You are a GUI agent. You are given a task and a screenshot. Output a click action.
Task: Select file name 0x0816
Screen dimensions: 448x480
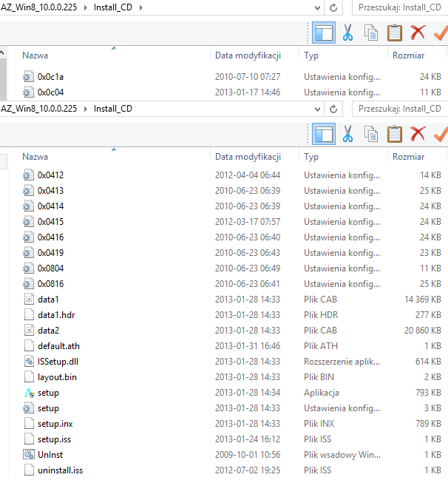[50, 284]
